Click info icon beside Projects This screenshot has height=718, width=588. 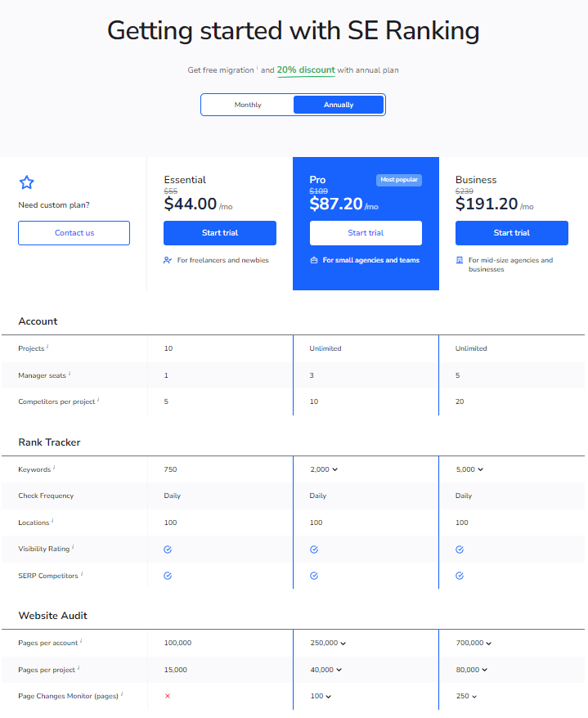tap(47, 347)
